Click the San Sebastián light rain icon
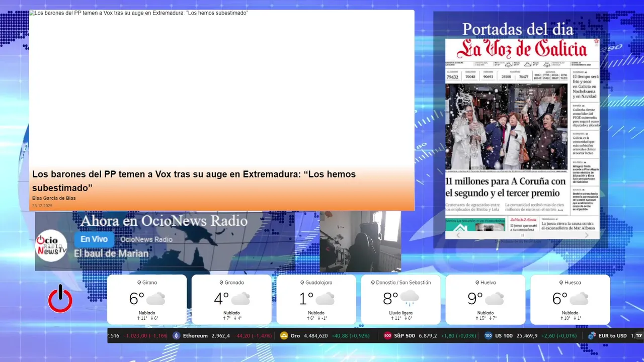Image resolution: width=644 pixels, height=362 pixels. [410, 299]
